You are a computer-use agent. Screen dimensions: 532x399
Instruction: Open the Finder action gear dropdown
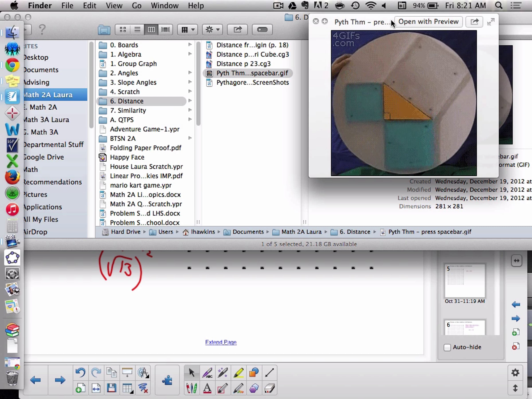coord(212,29)
